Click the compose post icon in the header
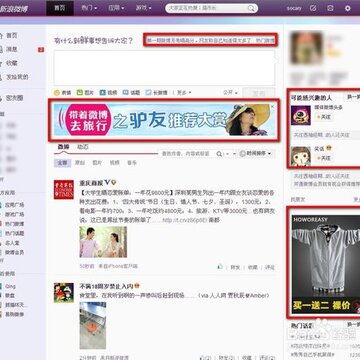This screenshot has width=360, height=360. tap(313, 8)
